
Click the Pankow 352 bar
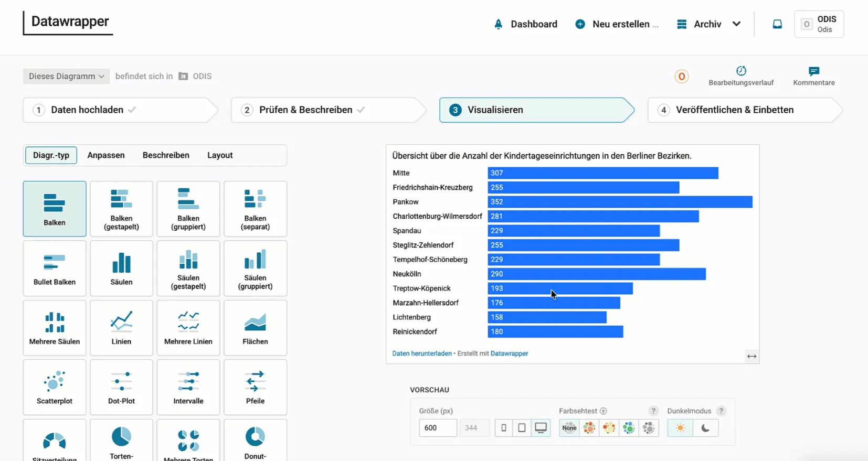coord(620,202)
